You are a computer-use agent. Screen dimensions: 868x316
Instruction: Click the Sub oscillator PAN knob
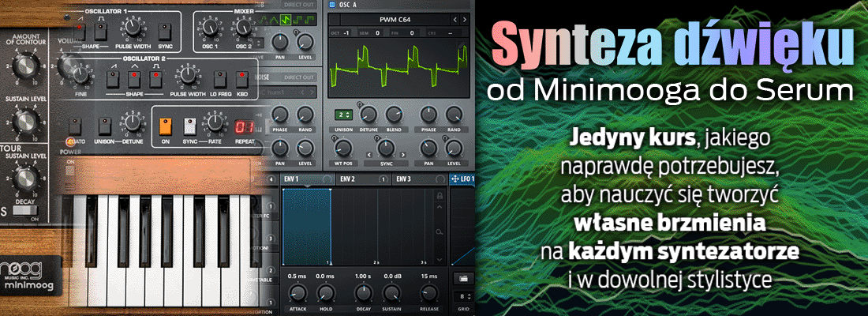[x=280, y=42]
